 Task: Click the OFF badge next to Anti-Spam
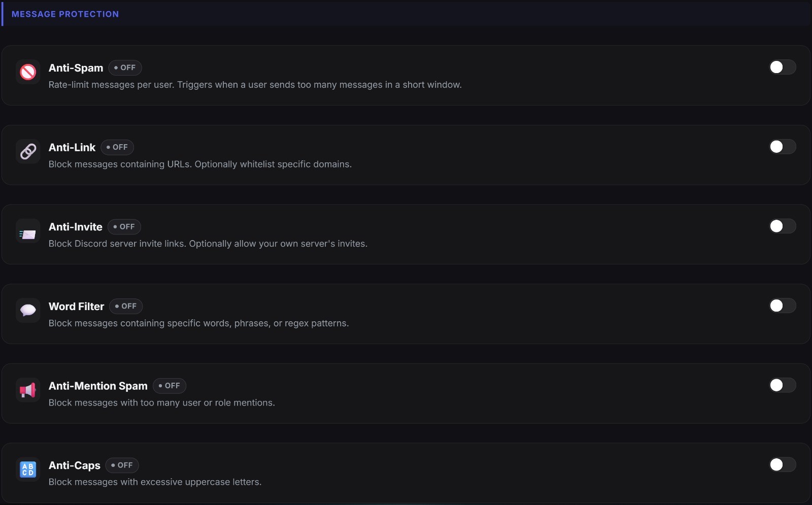click(125, 68)
